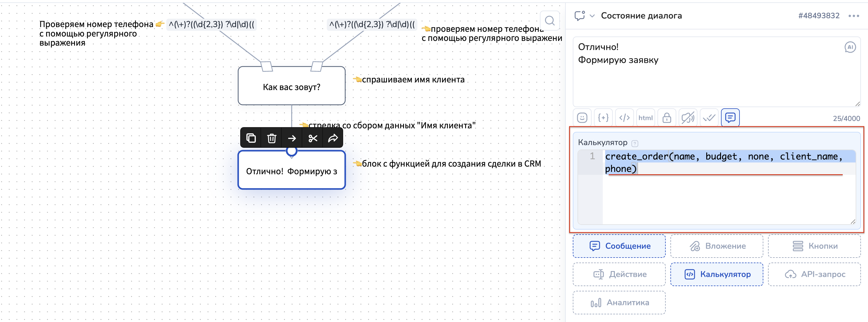Click the arrow icon in the block toolbar

pos(292,138)
